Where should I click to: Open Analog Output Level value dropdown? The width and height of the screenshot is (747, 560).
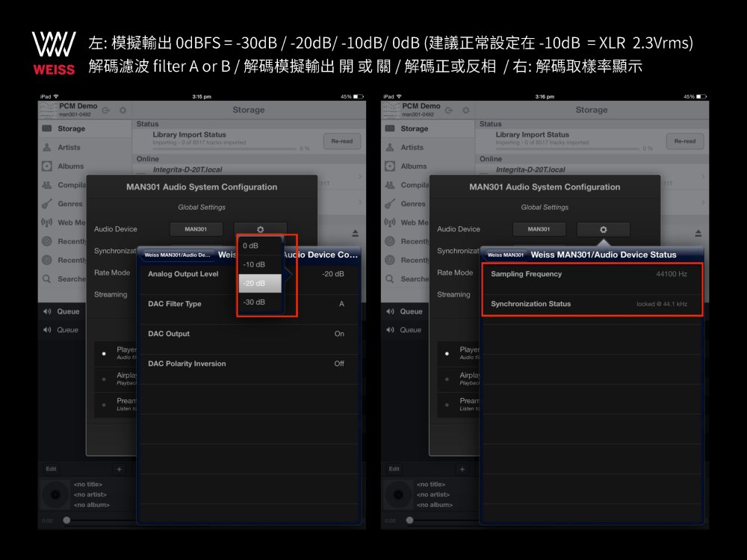pos(332,274)
